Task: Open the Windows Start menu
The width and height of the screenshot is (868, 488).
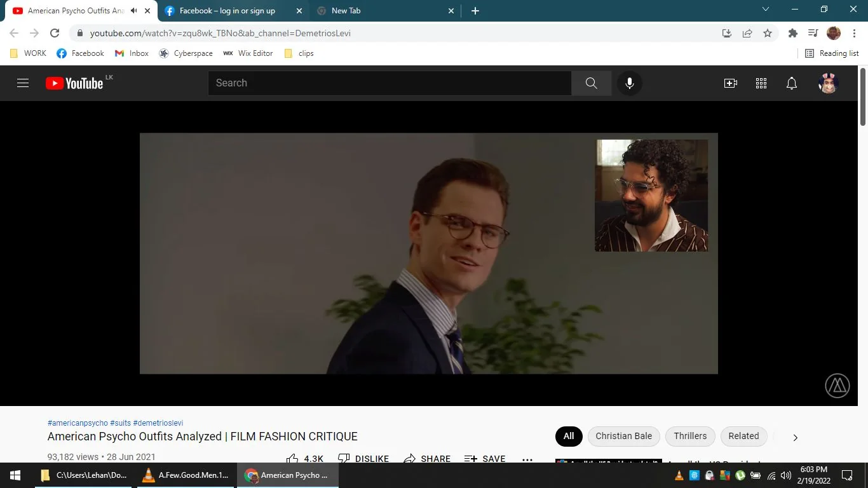Action: (15, 475)
